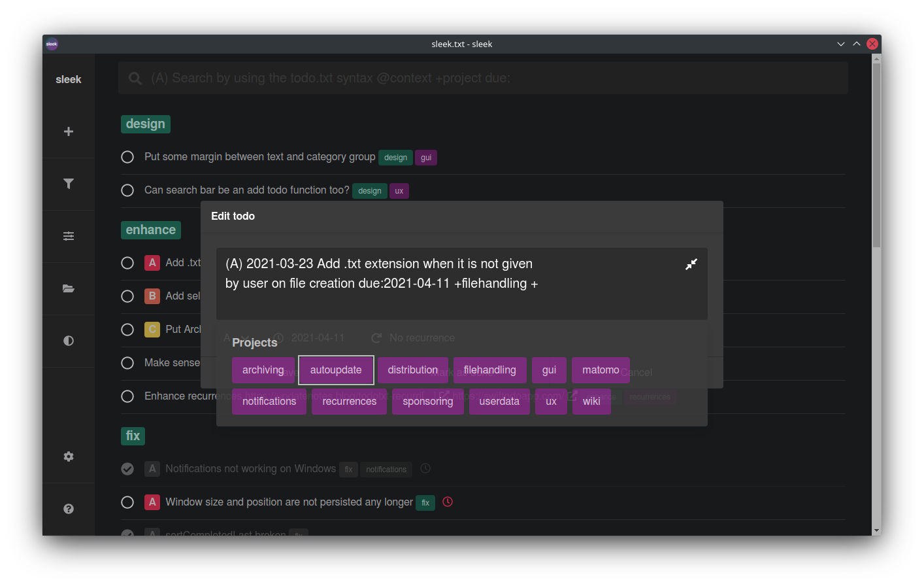Click design tag on 'Put some margin' todo
Viewport: 924px width, 586px height.
coord(395,158)
